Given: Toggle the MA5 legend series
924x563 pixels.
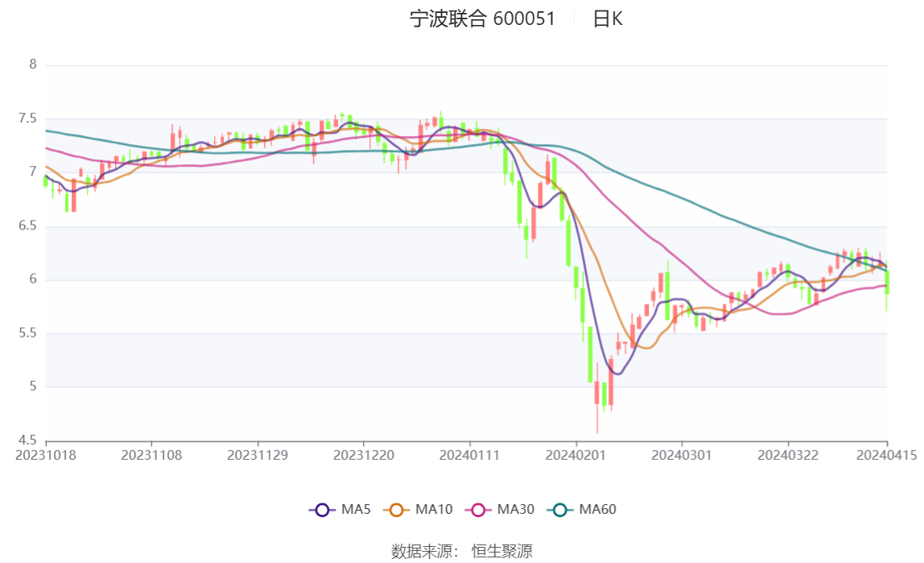Looking at the screenshot, I should 340,509.
